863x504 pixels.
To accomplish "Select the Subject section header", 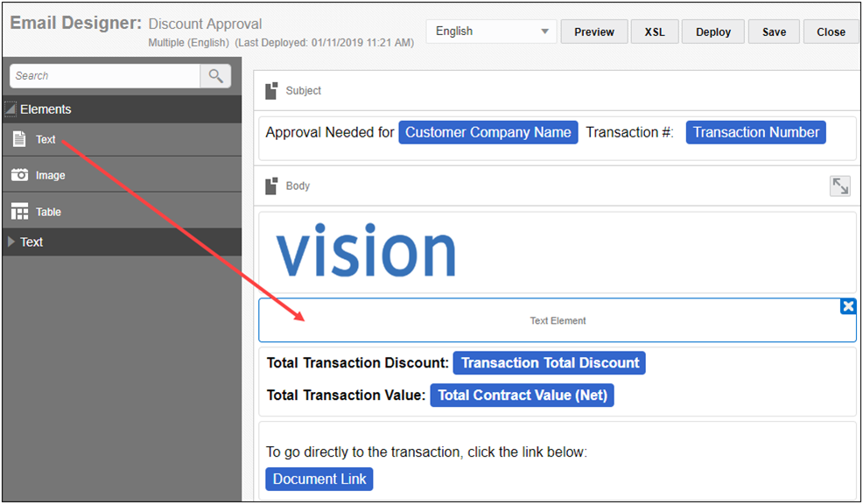I will tap(302, 90).
